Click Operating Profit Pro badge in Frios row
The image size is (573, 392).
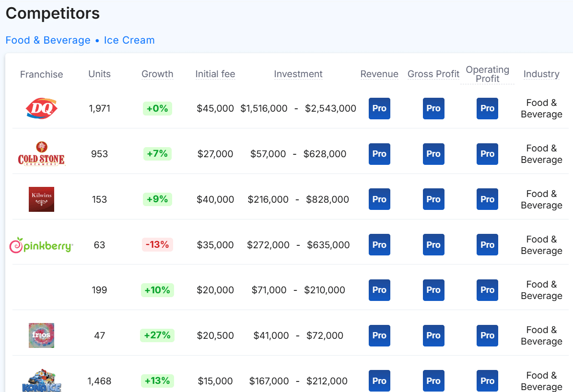(x=488, y=335)
